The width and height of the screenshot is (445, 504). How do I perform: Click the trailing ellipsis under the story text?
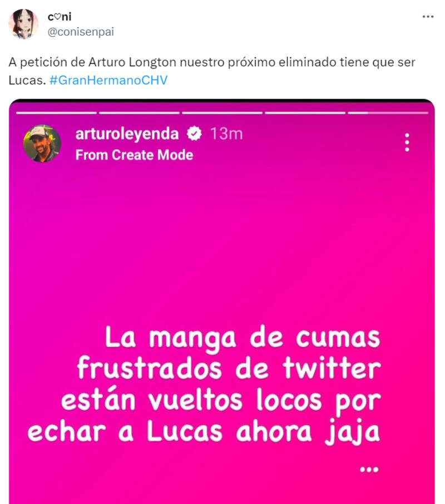click(369, 470)
